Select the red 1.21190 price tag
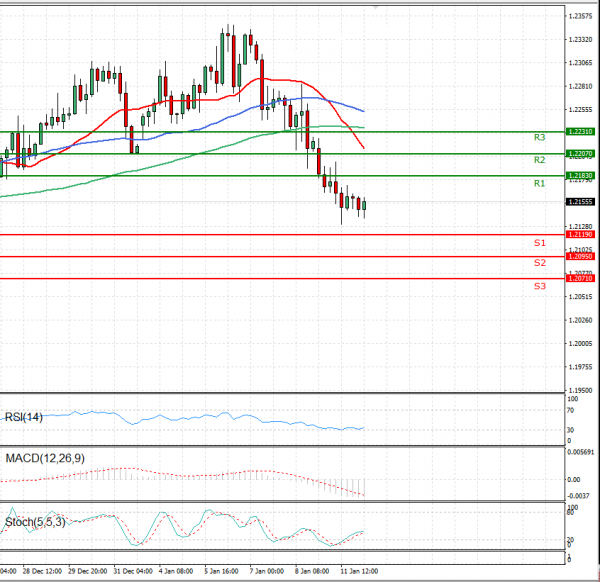Viewport: 600px width, 582px height. [580, 235]
